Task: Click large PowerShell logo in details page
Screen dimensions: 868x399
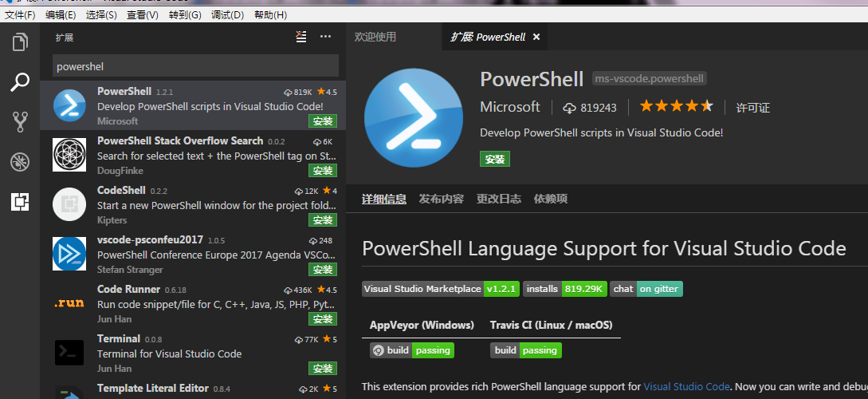Action: tap(414, 118)
